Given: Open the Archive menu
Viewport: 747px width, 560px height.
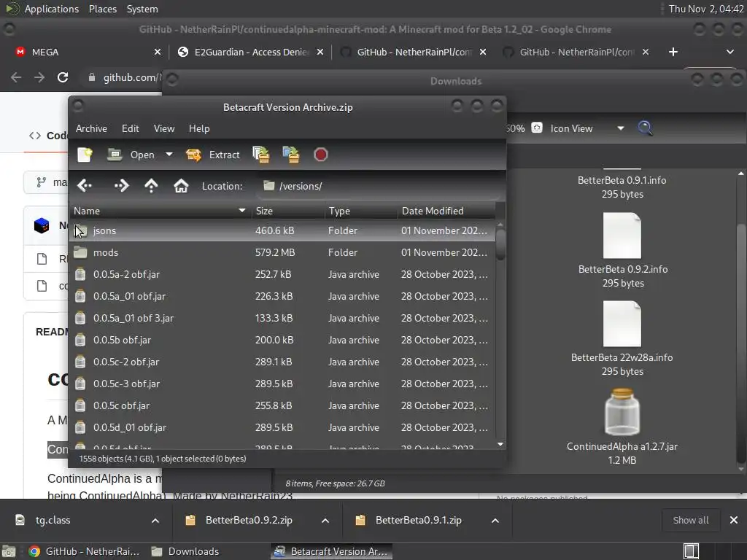Looking at the screenshot, I should click(91, 128).
